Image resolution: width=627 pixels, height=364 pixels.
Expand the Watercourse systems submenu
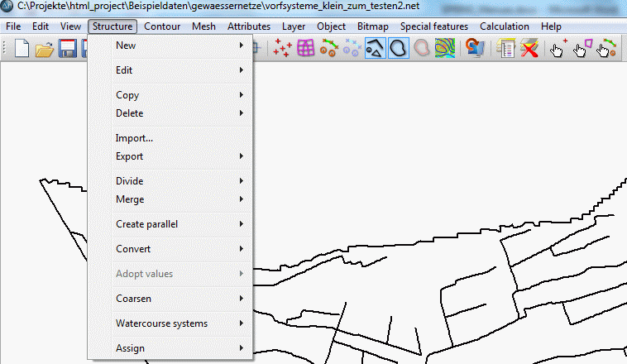coord(170,323)
